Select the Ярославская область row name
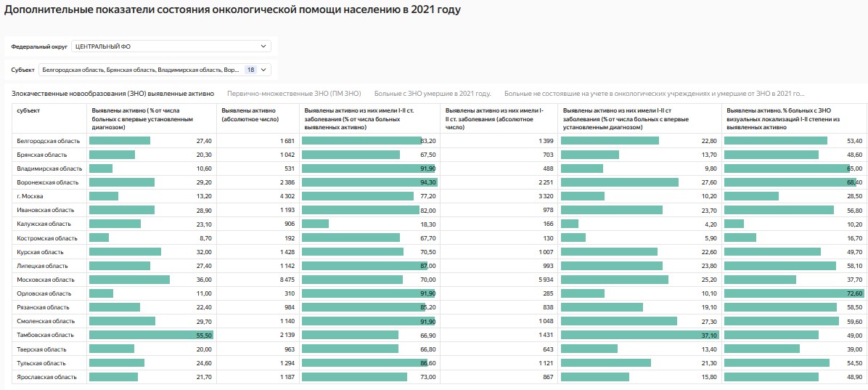 coord(46,377)
